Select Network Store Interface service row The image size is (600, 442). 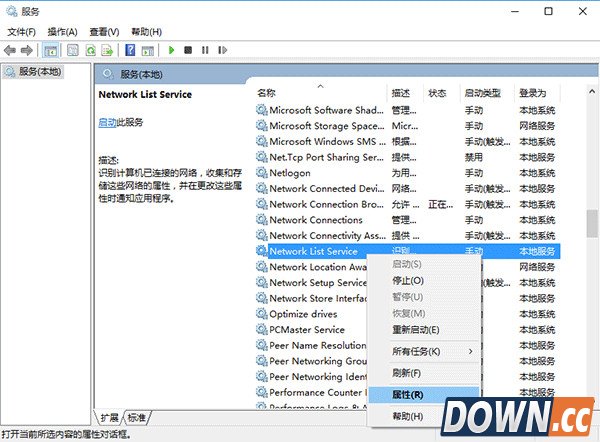point(311,298)
